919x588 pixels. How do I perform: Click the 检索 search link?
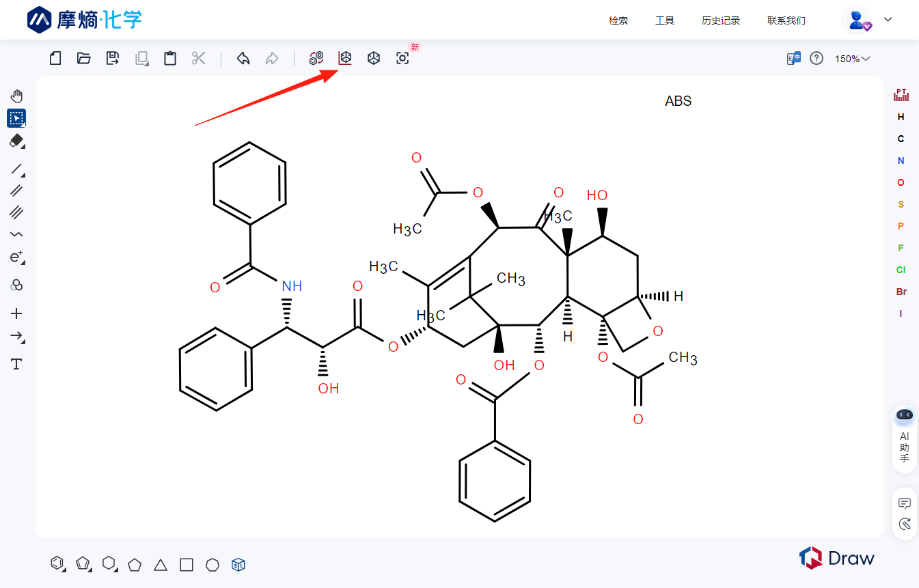pyautogui.click(x=618, y=20)
